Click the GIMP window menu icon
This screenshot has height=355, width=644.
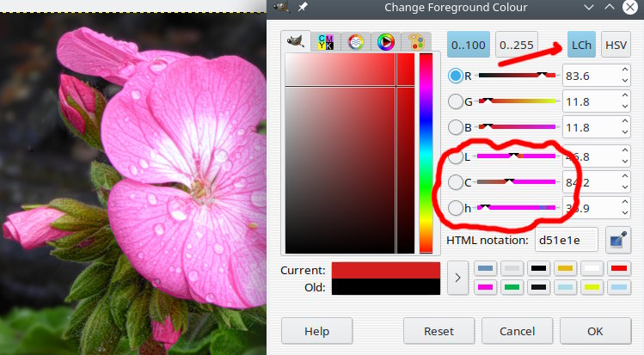(x=282, y=7)
